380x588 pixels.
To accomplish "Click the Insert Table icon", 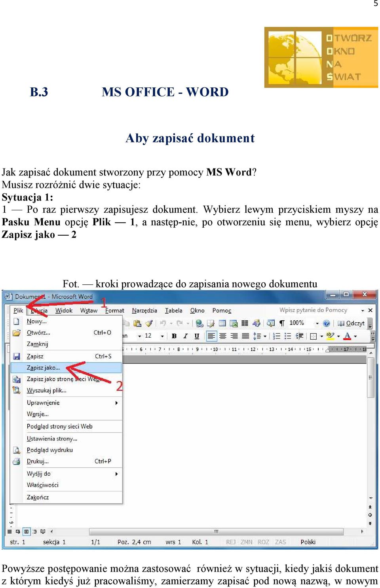I will coord(222,323).
